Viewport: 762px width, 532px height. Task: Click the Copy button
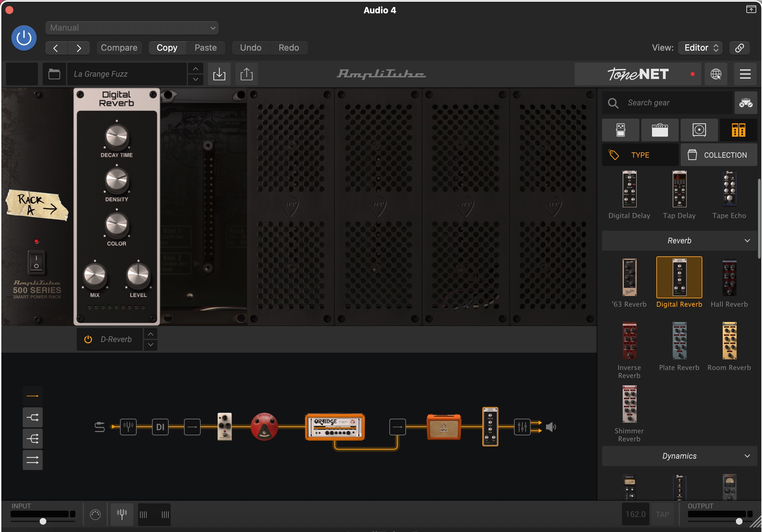point(167,48)
